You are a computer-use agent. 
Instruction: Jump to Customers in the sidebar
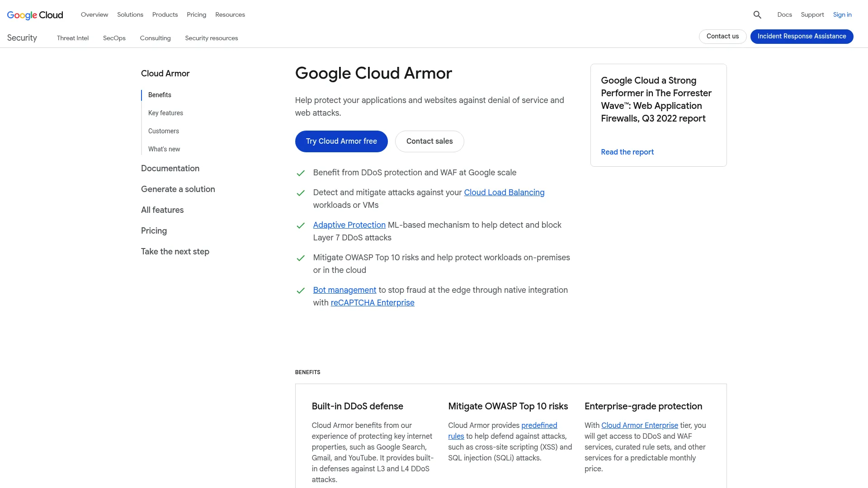coord(164,131)
